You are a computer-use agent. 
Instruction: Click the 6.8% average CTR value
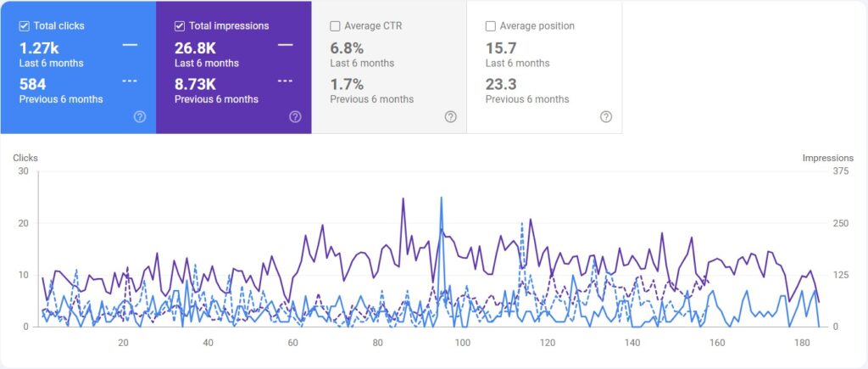click(347, 48)
